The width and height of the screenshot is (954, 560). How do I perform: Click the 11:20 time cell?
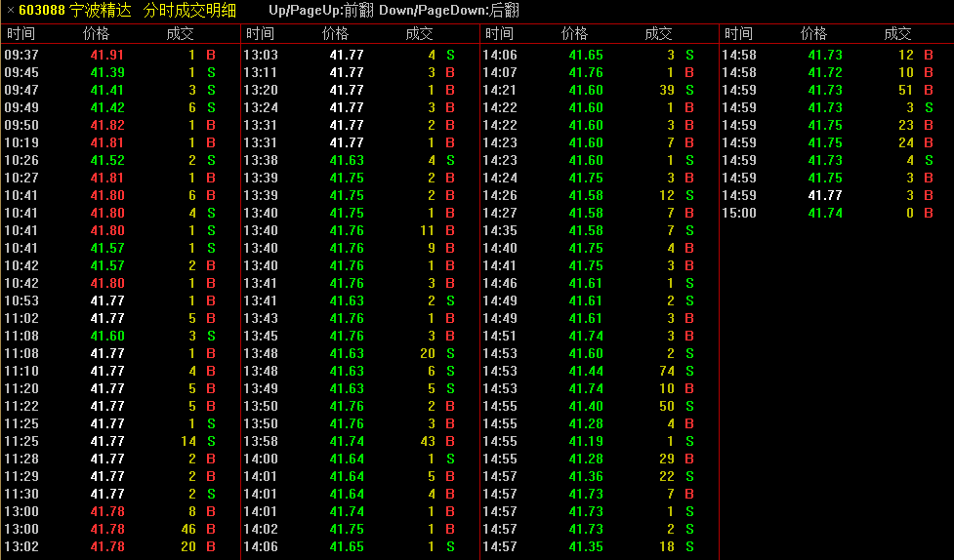[x=21, y=389]
